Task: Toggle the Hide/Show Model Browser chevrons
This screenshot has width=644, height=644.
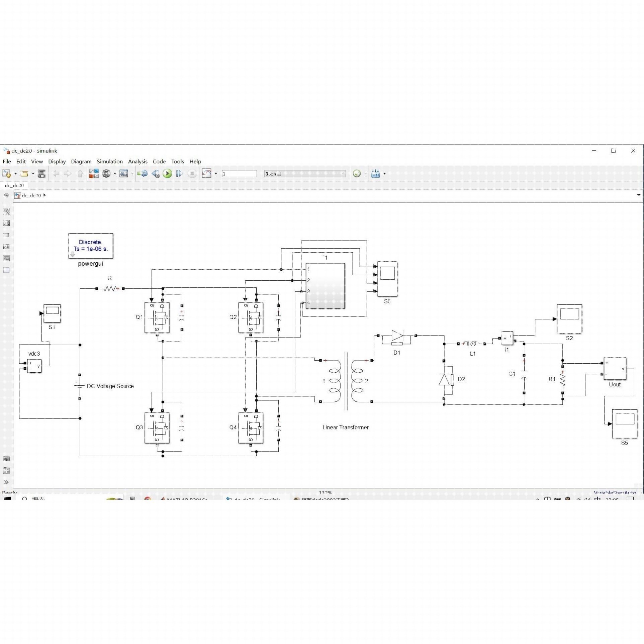Action: pyautogui.click(x=6, y=482)
